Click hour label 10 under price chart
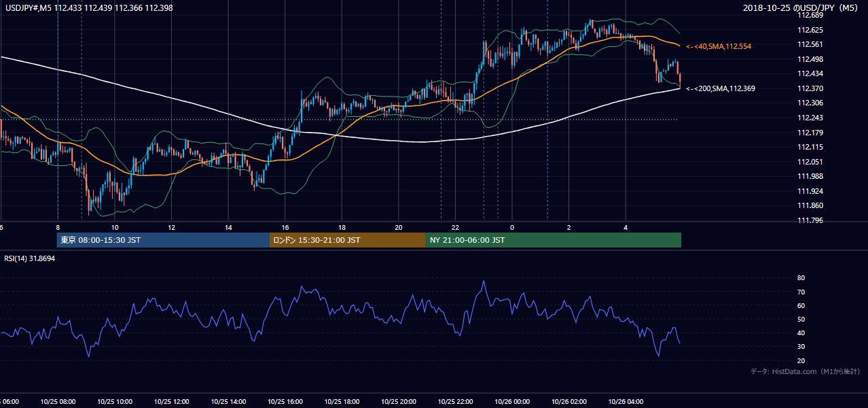This screenshot has width=868, height=408. (115, 227)
